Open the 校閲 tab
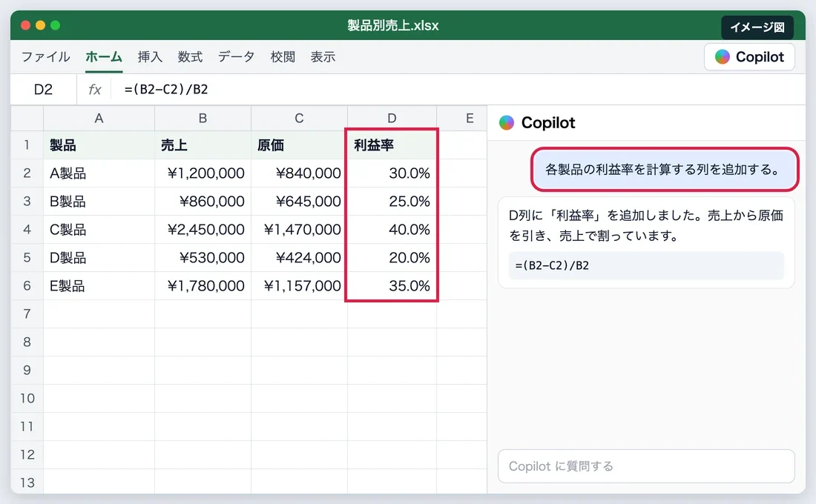816x504 pixels. point(283,56)
